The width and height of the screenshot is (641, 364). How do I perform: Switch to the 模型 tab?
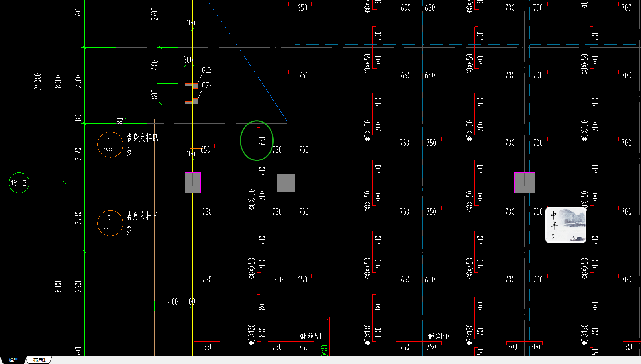click(x=13, y=360)
